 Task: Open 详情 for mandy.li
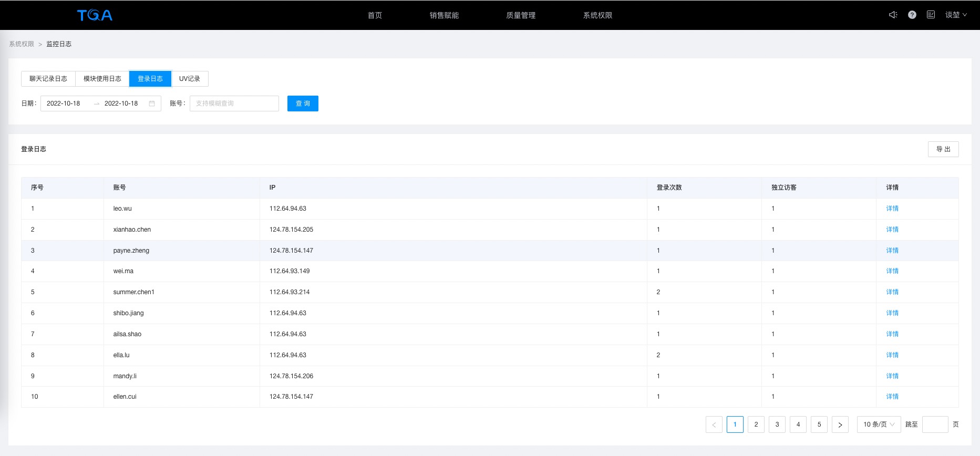(892, 376)
